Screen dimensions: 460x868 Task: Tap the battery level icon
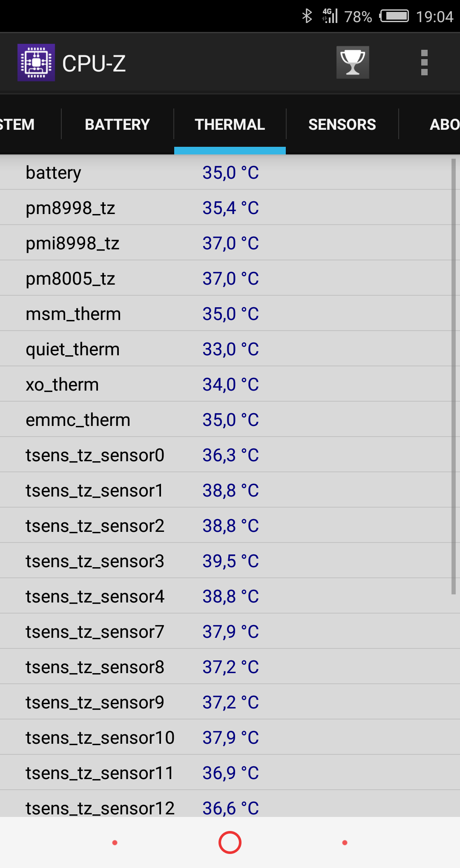[x=394, y=16]
